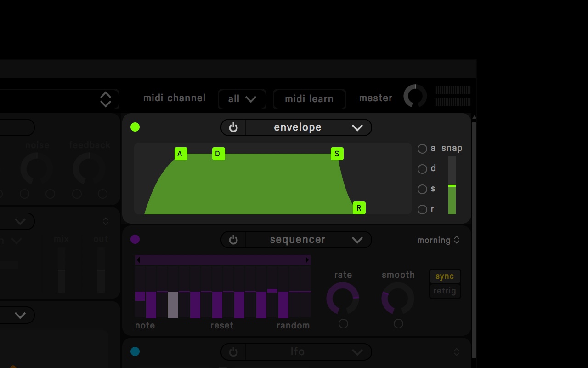Image resolution: width=588 pixels, height=368 pixels.
Task: Click the purple sequencer modulation source dot
Action: (x=135, y=239)
